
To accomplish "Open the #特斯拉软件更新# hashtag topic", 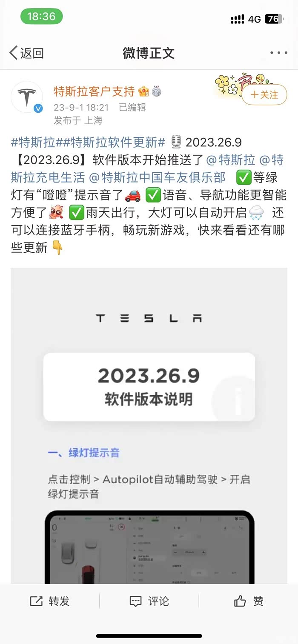I will pyautogui.click(x=114, y=142).
